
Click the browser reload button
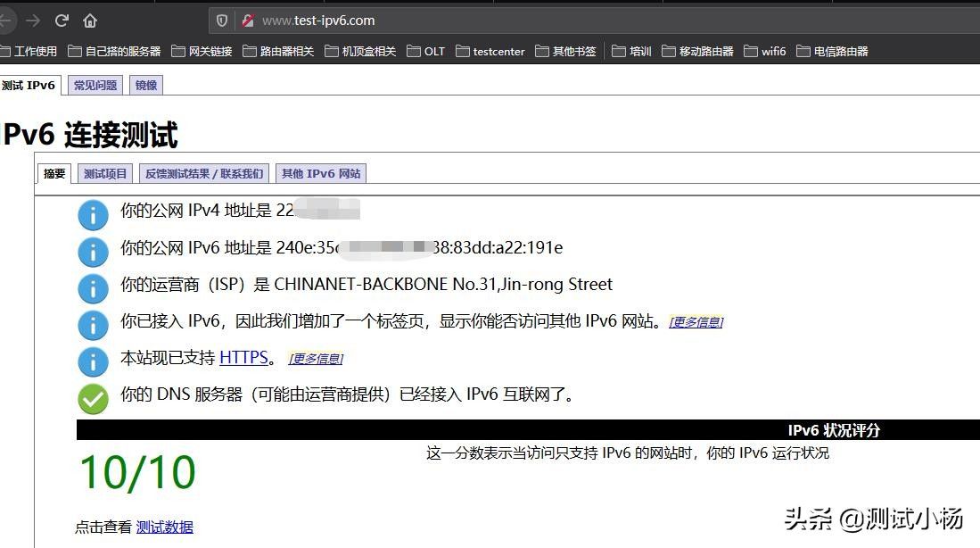pos(62,21)
